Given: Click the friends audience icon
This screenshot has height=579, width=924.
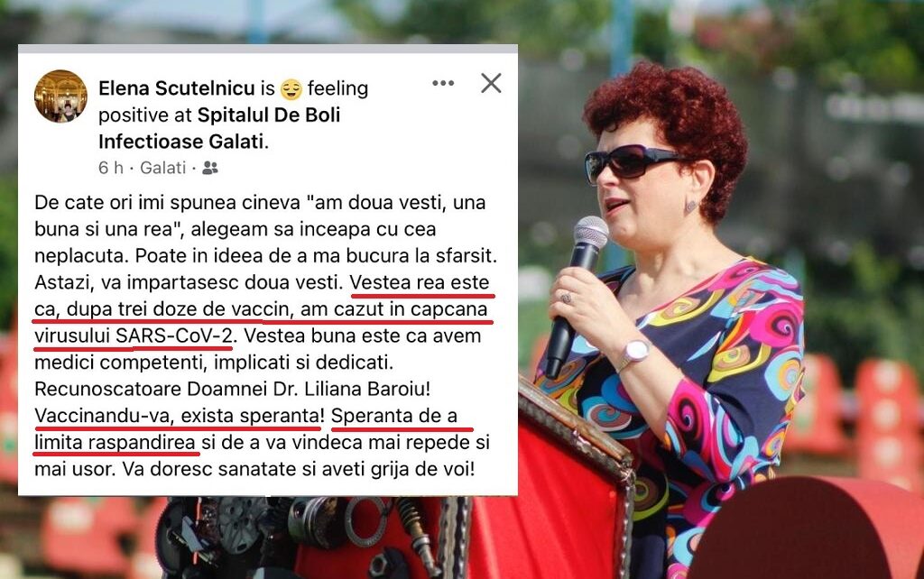Looking at the screenshot, I should point(209,169).
